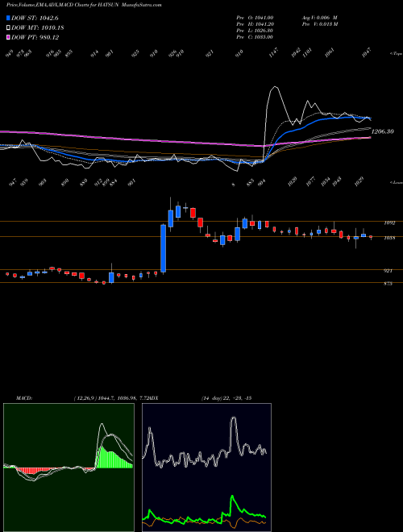This screenshot has height=532, width=403.
Task: Select the DOW ST: 1042.6 label
Action: point(35,18)
